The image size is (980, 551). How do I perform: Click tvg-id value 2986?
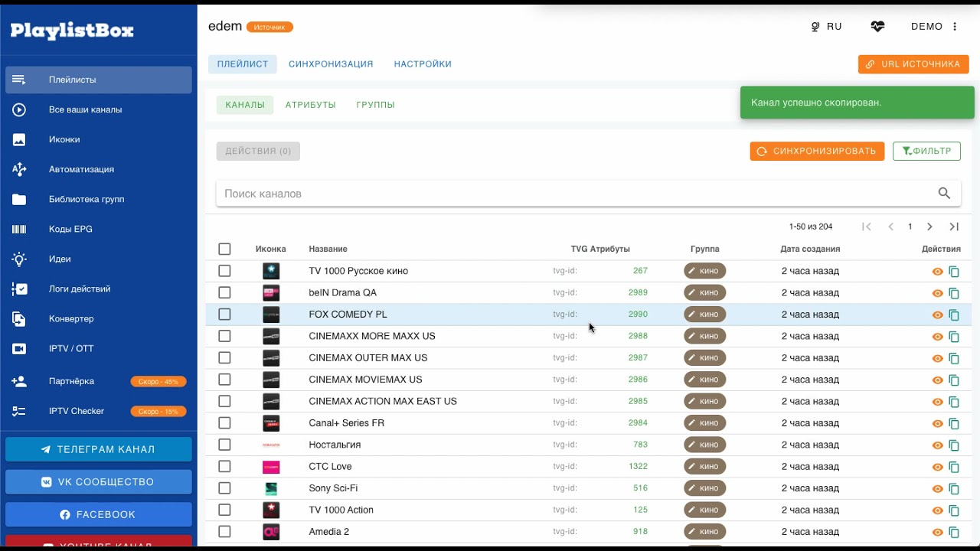[x=638, y=380]
